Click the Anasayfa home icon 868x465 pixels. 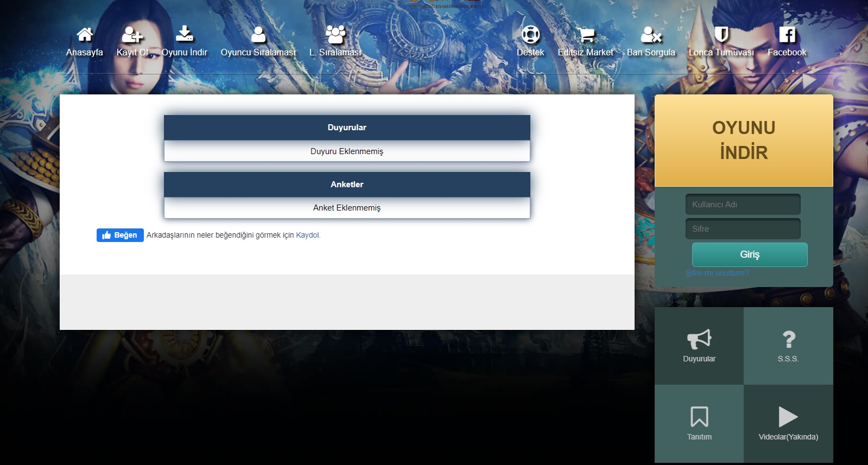(85, 34)
